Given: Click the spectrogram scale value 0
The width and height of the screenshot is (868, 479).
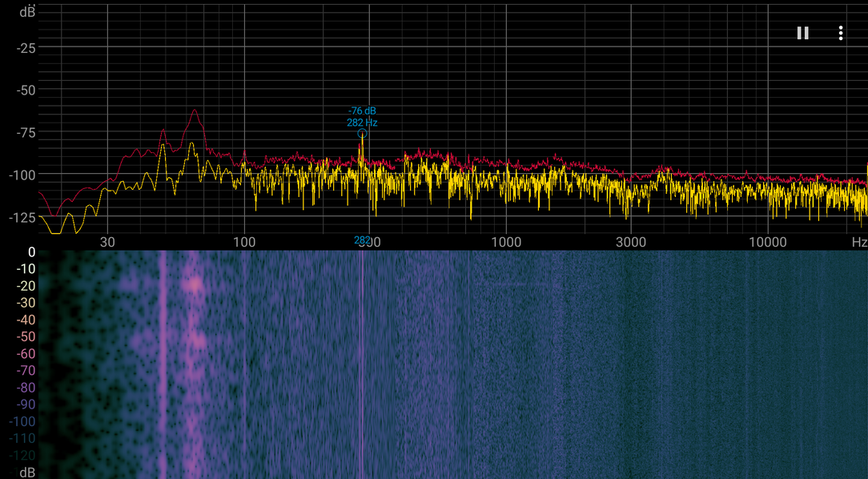Looking at the screenshot, I should [31, 252].
